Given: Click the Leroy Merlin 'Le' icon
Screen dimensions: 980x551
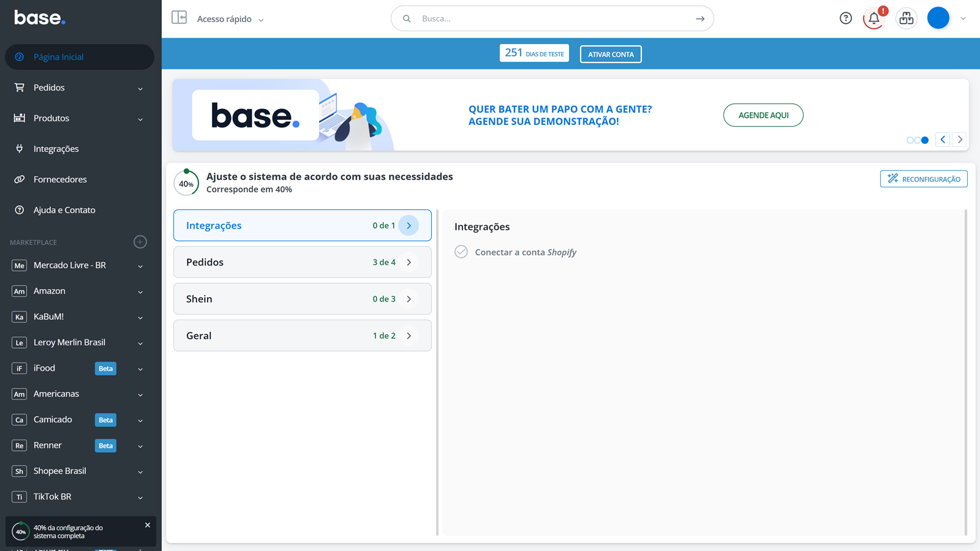Looking at the screenshot, I should click(x=20, y=342).
